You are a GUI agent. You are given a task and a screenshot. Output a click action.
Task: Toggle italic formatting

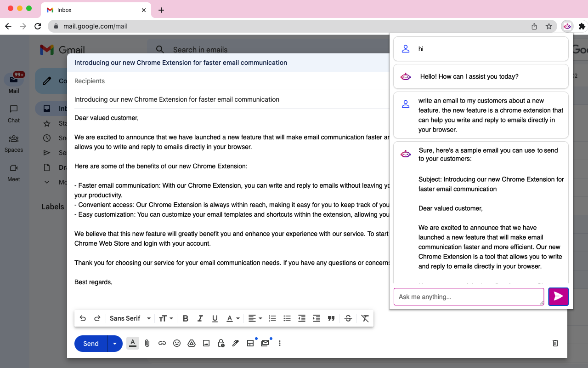tap(200, 318)
